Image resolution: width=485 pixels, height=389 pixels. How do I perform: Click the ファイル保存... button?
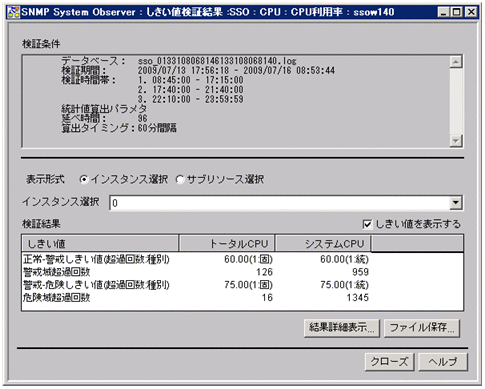pyautogui.click(x=422, y=328)
